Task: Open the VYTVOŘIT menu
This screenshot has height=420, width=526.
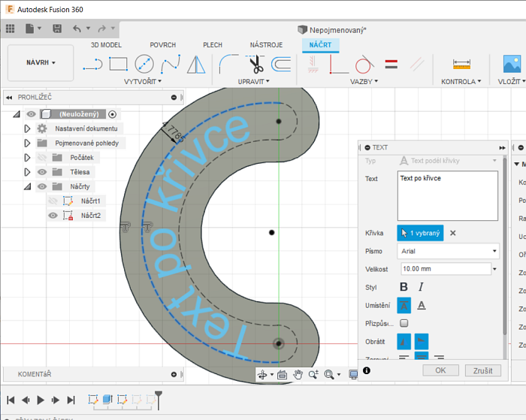Action: (x=142, y=81)
